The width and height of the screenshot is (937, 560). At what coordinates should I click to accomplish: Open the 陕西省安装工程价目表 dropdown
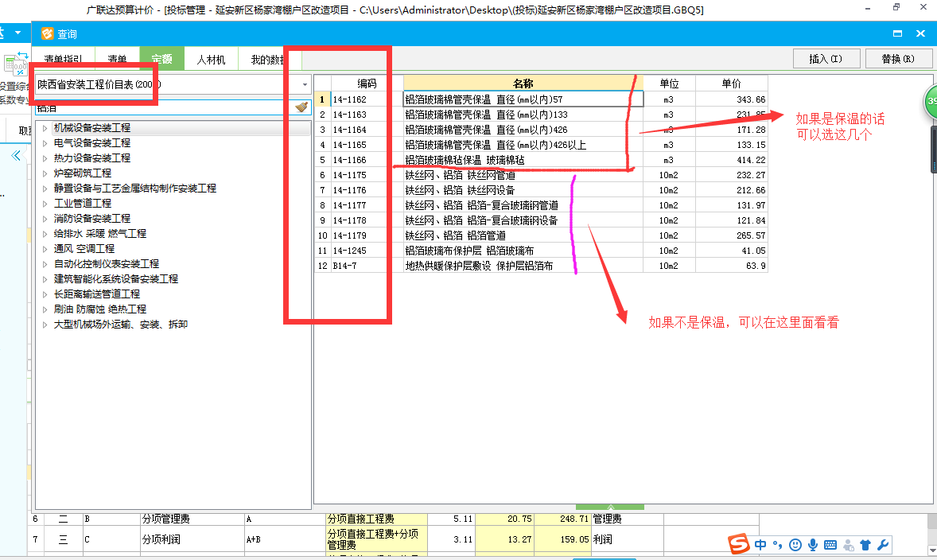305,85
